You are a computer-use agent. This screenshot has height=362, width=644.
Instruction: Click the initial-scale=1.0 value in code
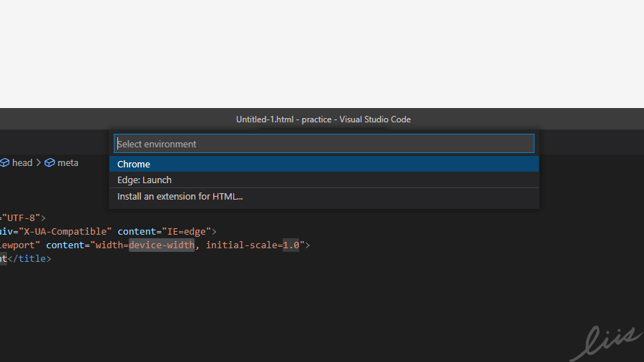253,245
